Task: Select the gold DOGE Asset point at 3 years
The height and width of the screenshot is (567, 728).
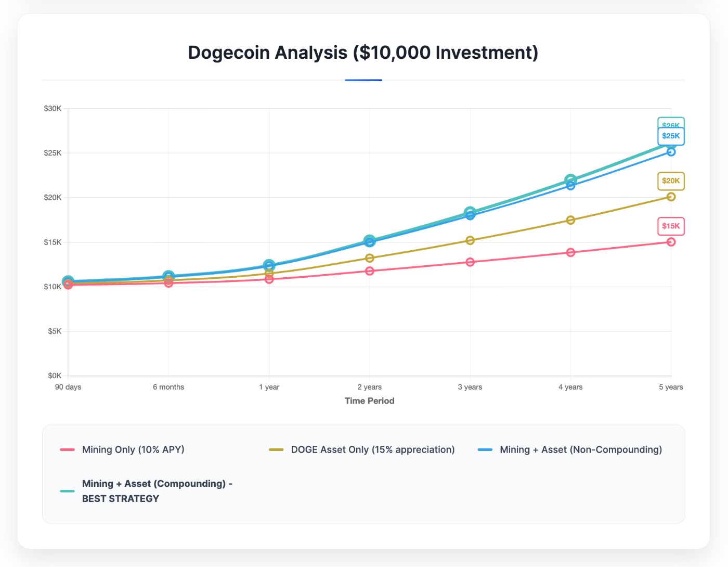Action: [x=470, y=240]
